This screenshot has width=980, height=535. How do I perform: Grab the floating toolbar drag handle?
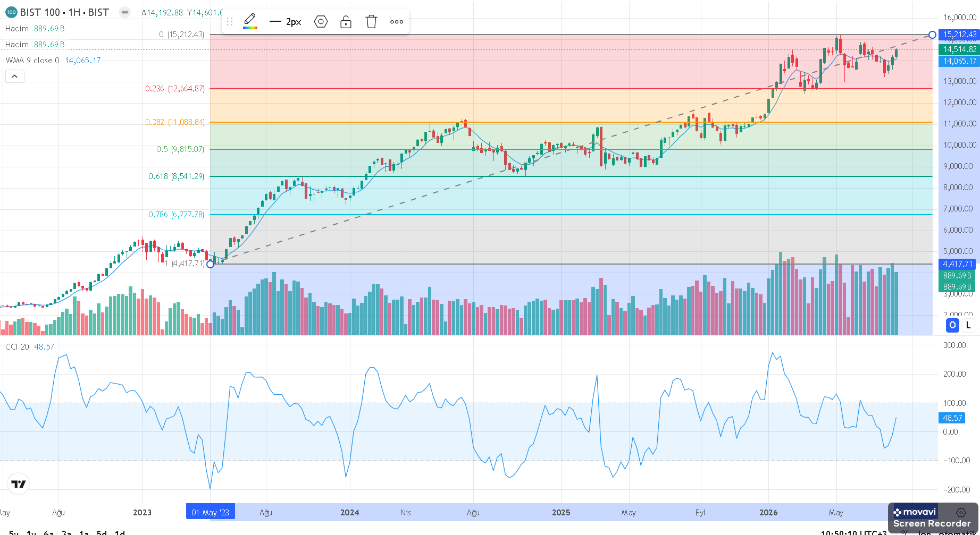[x=230, y=22]
